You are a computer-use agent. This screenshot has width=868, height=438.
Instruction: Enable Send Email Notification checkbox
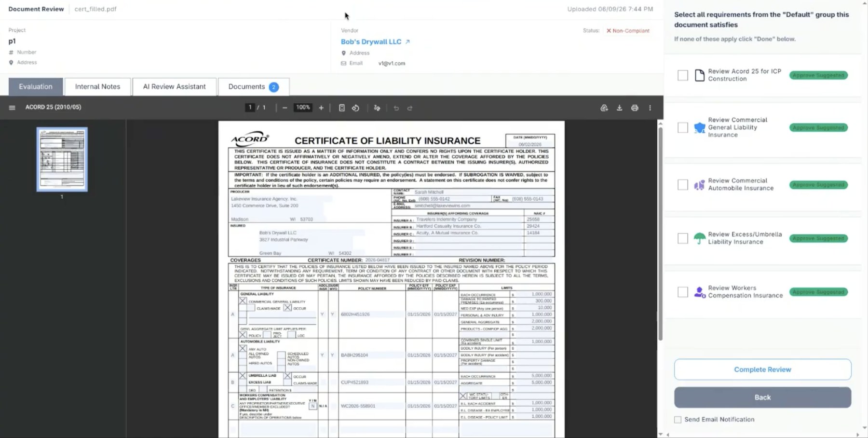click(678, 420)
